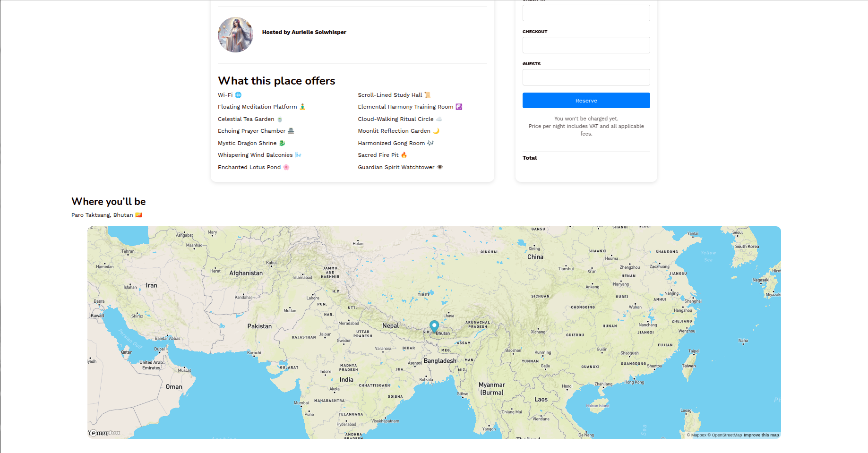Click the Mapbox logo on map corner
The height and width of the screenshot is (453, 868).
coord(105,433)
